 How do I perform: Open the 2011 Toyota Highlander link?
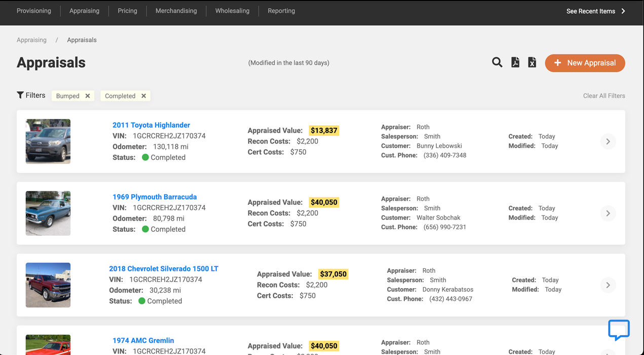coord(151,125)
